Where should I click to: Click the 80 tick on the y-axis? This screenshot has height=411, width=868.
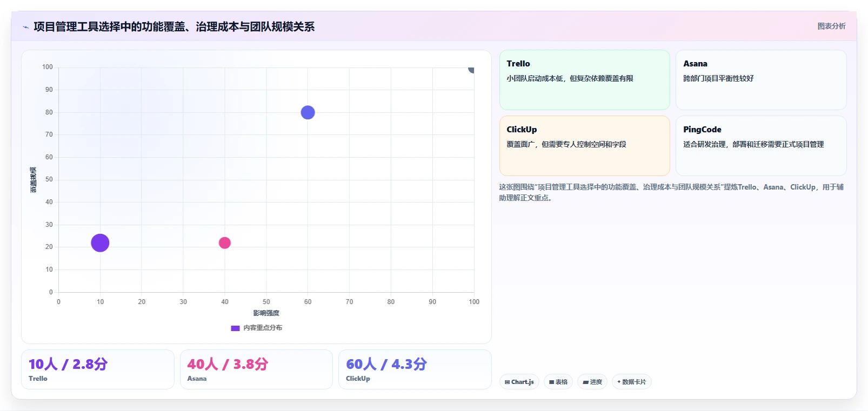tap(49, 112)
